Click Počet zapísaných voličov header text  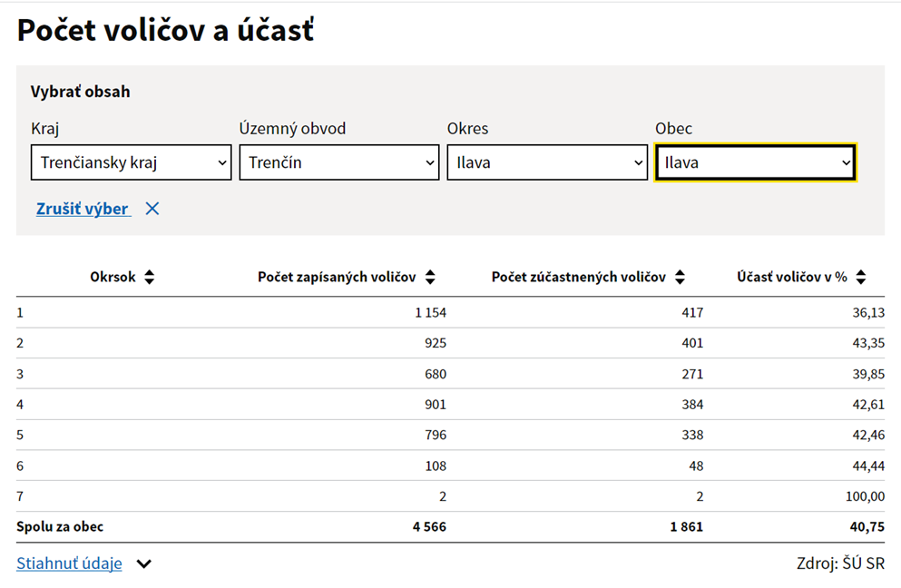pos(336,278)
